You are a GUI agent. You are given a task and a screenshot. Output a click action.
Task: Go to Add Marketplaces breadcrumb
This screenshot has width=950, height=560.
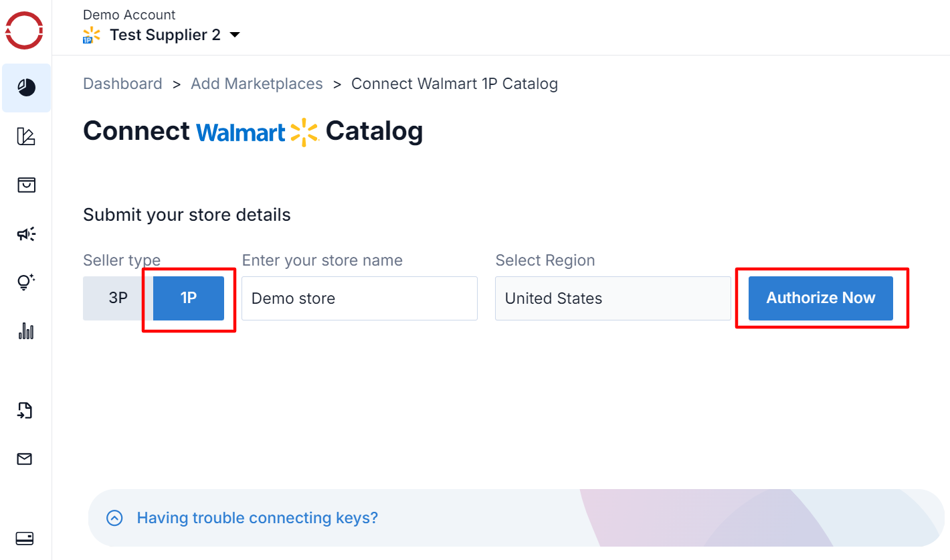click(x=257, y=84)
